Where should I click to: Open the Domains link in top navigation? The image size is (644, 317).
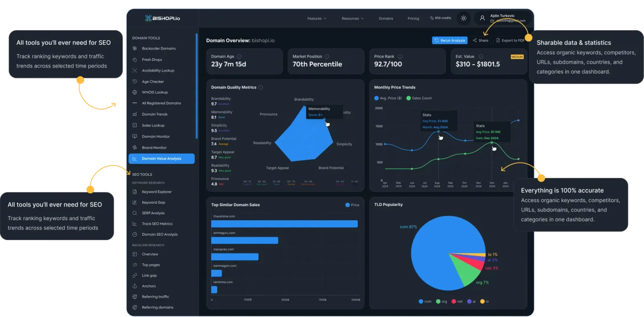tap(386, 19)
